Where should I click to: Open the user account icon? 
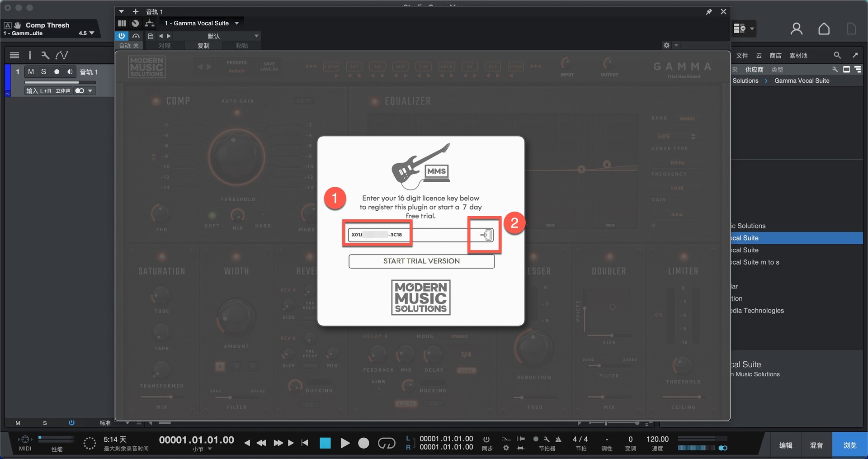coord(797,29)
